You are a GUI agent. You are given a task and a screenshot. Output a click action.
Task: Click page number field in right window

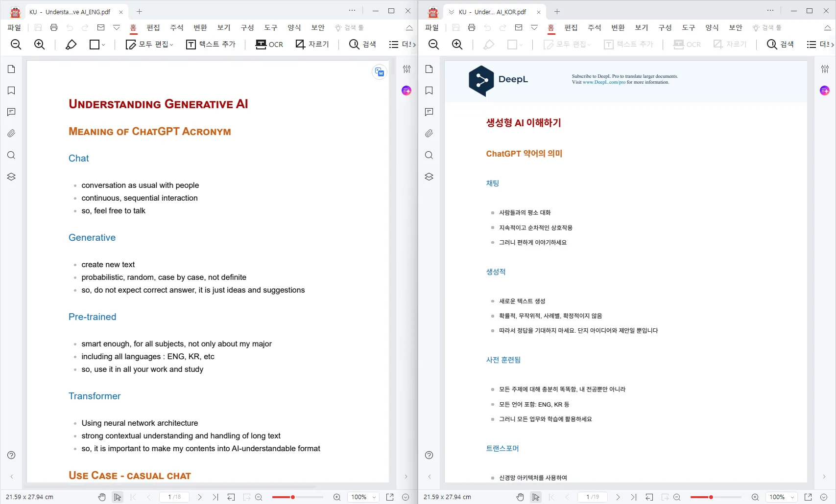tap(593, 497)
